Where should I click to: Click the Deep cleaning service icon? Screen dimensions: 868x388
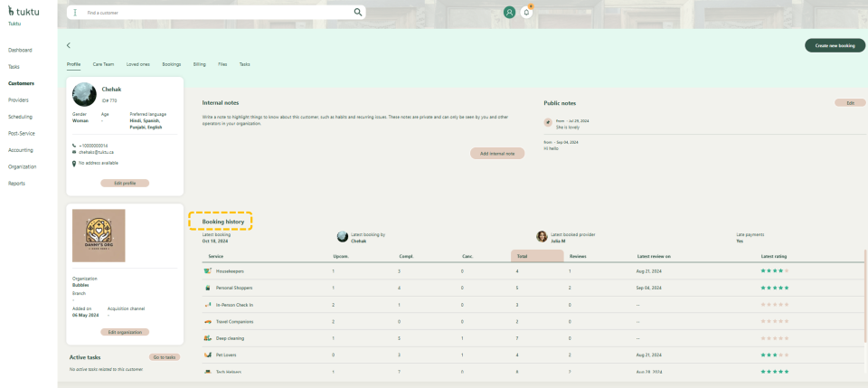(x=208, y=338)
